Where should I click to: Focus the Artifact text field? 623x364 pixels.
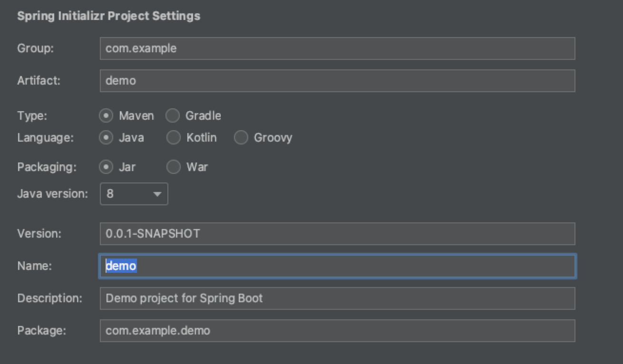[337, 81]
